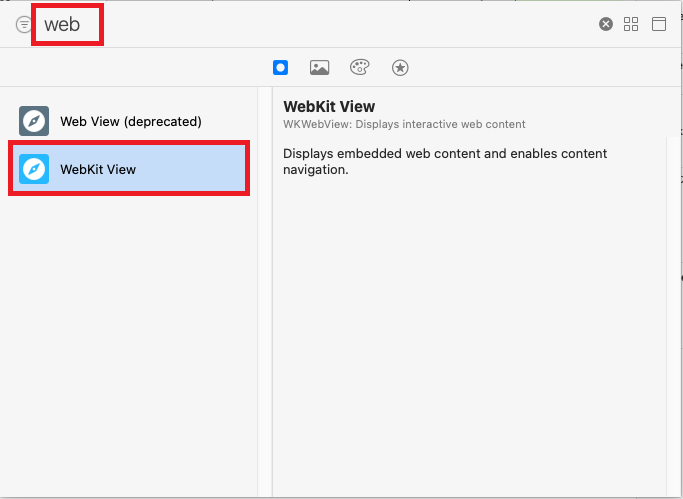Open the library filter options icon
The width and height of the screenshot is (683, 499).
[x=24, y=24]
